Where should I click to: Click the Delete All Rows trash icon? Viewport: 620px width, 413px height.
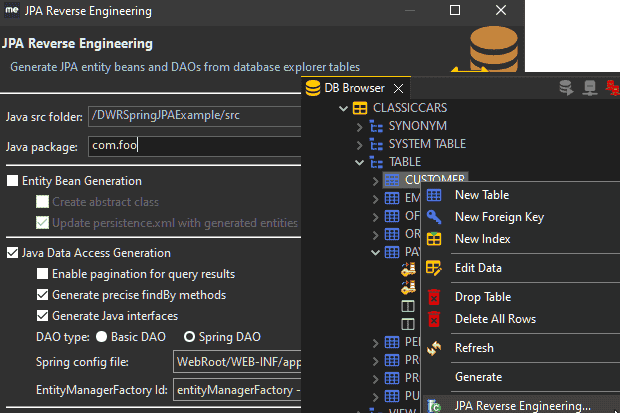(434, 319)
